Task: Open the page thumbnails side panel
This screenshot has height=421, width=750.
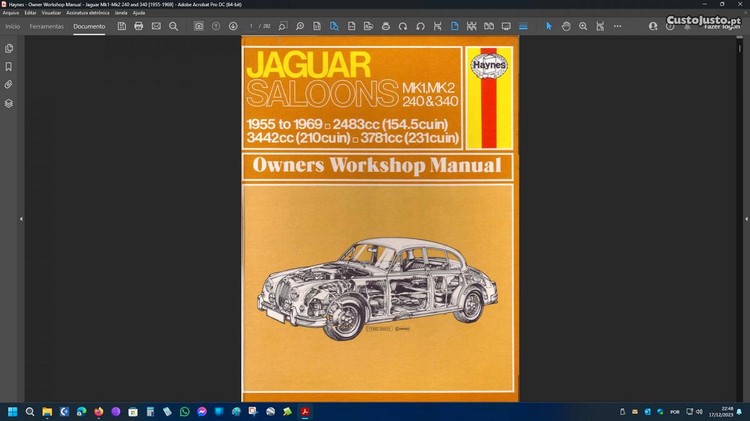Action: (9, 48)
